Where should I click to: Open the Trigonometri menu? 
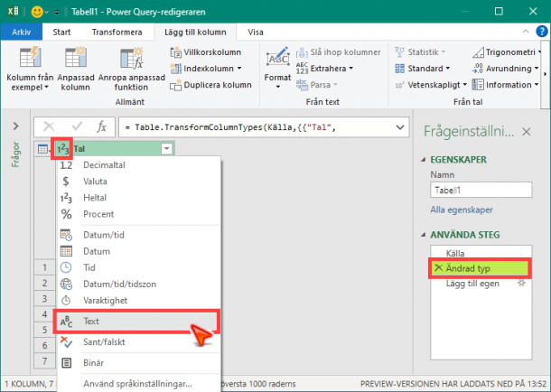coord(507,52)
